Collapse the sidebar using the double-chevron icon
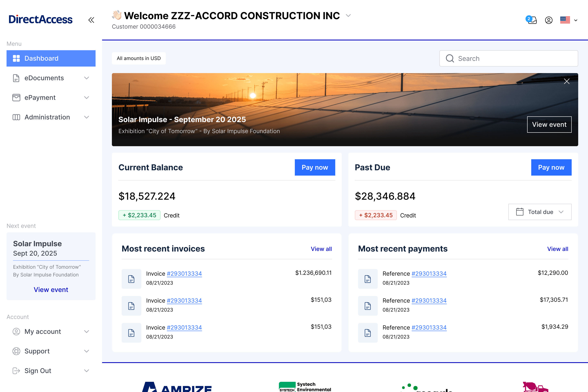588x392 pixels. (x=91, y=20)
